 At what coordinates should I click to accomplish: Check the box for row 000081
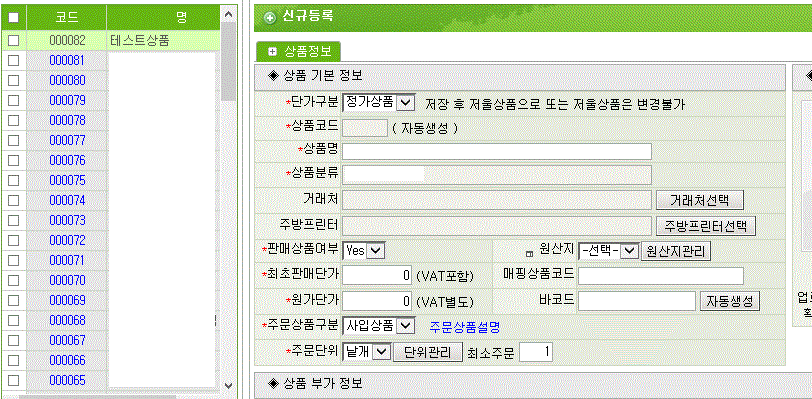pyautogui.click(x=14, y=61)
